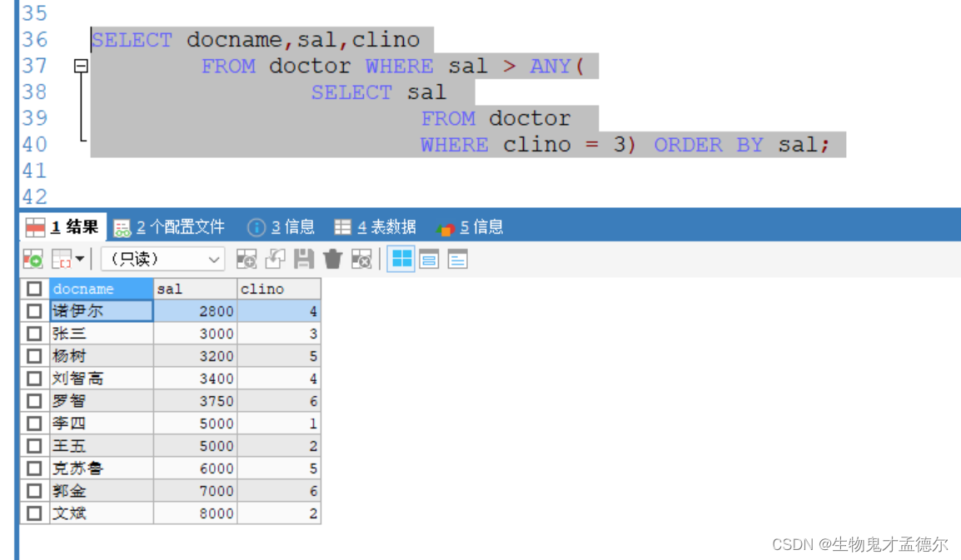Viewport: 961px width, 560px height.
Task: Select the 文斌 name cell
Action: [x=101, y=513]
